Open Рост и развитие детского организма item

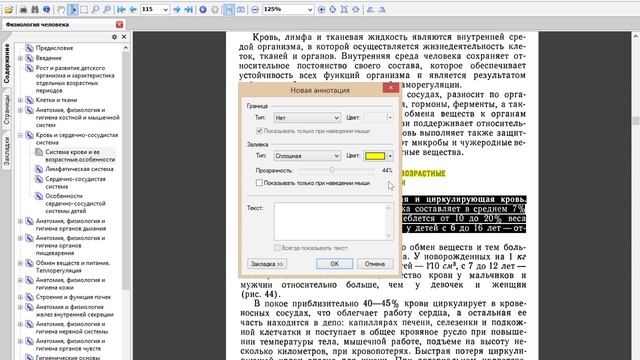click(75, 79)
